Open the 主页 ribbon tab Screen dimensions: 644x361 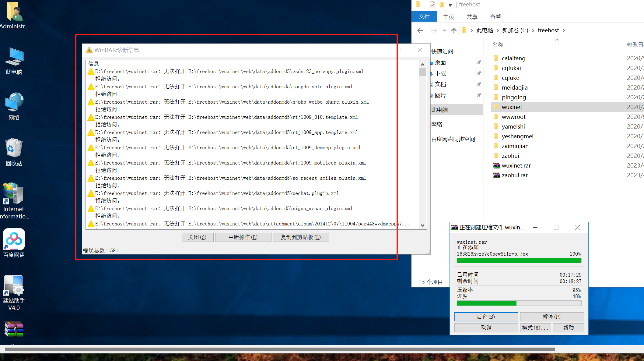point(449,17)
